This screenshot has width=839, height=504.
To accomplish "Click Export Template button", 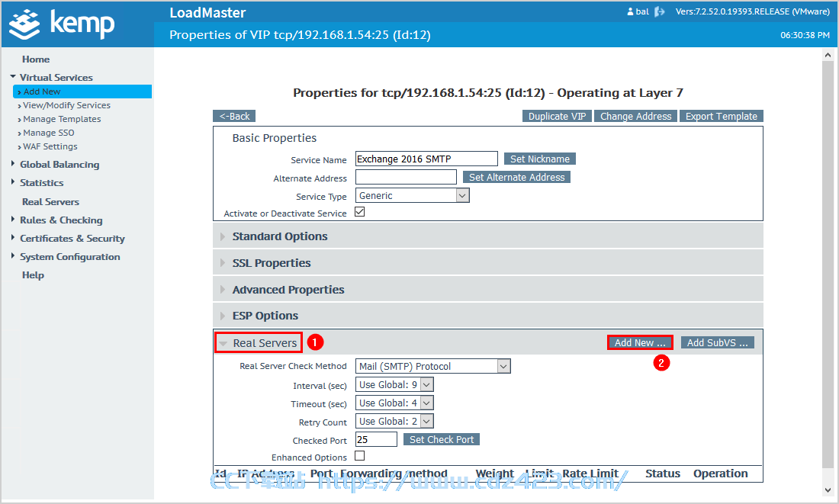I will point(722,116).
